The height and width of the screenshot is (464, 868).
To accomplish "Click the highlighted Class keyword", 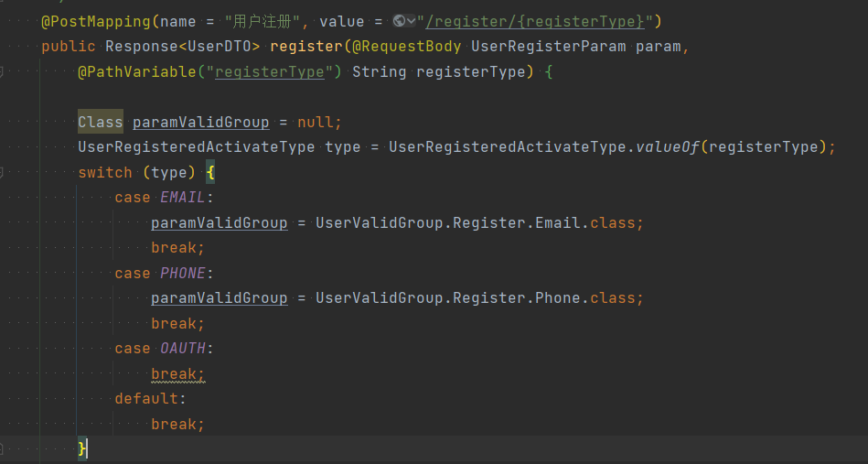I will pyautogui.click(x=101, y=122).
